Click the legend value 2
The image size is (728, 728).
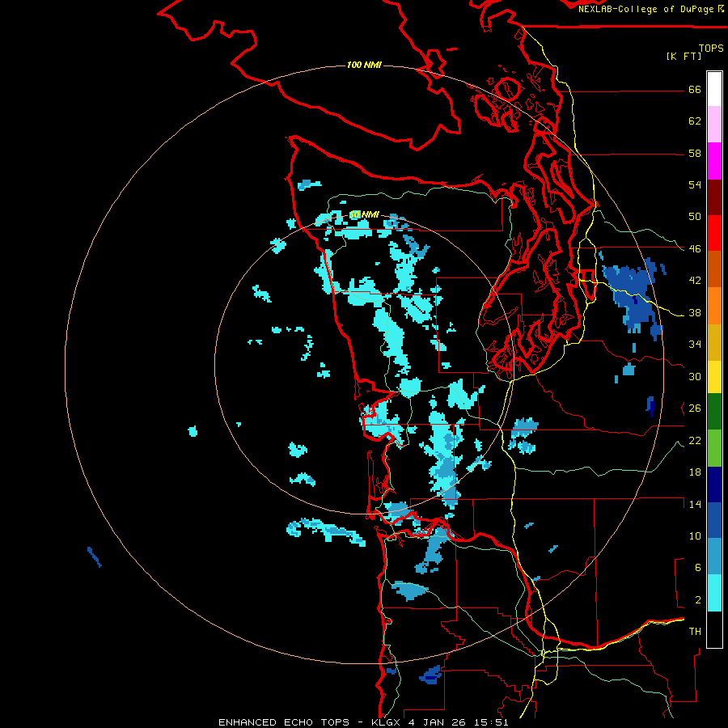coord(698,600)
